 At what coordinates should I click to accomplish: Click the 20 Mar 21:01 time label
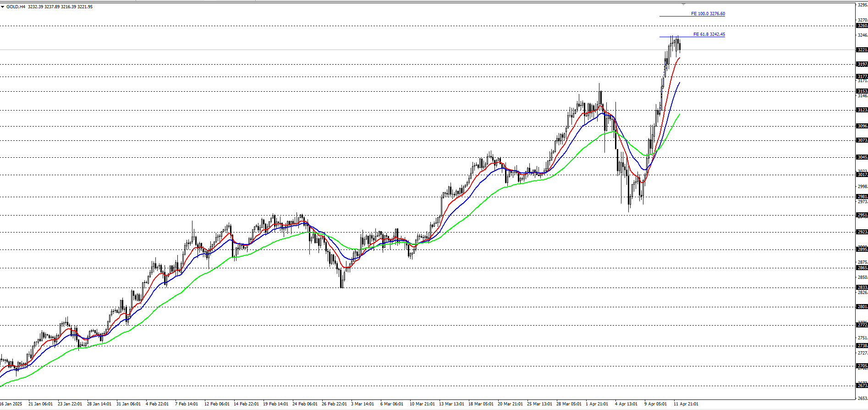(x=510, y=404)
